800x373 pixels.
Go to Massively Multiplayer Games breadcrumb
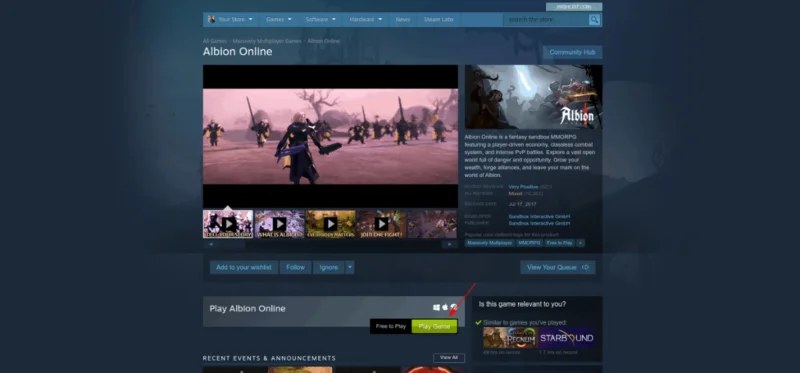(267, 41)
